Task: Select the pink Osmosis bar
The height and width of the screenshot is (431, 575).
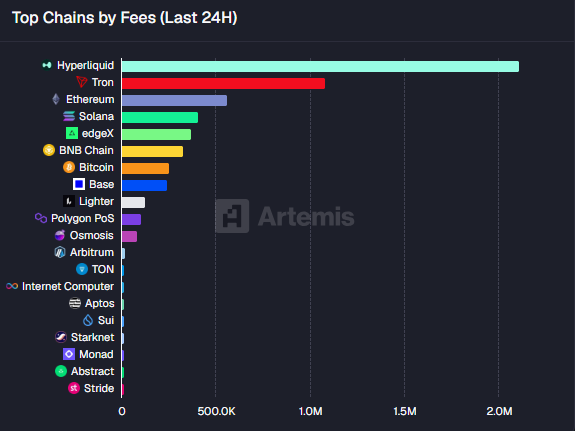Action: click(x=129, y=237)
